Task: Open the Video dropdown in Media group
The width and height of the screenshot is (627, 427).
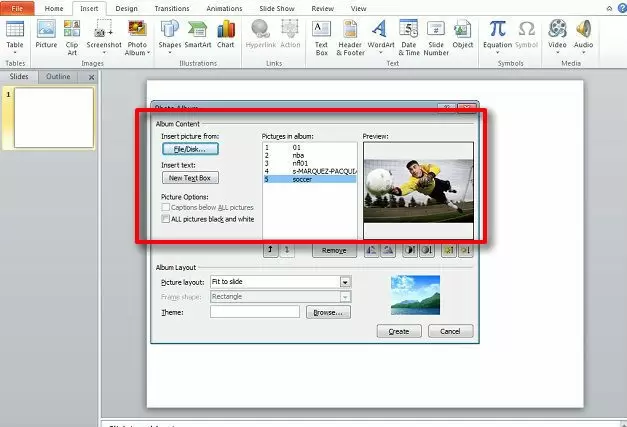Action: point(557,35)
